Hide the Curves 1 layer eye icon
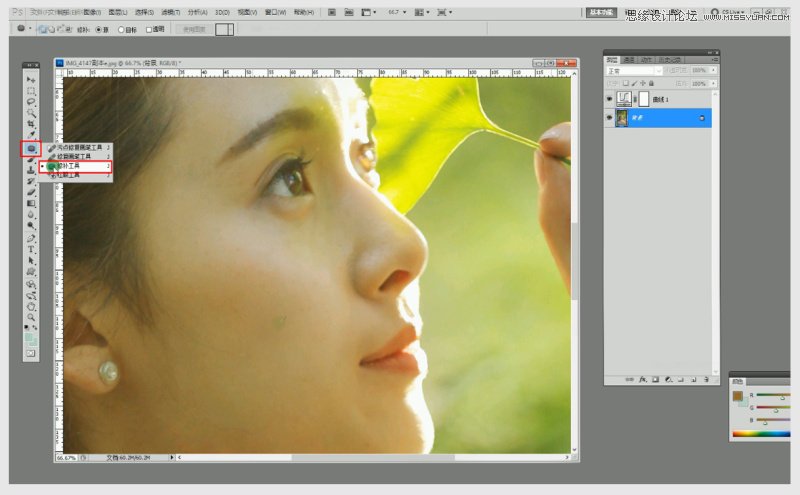 (610, 97)
